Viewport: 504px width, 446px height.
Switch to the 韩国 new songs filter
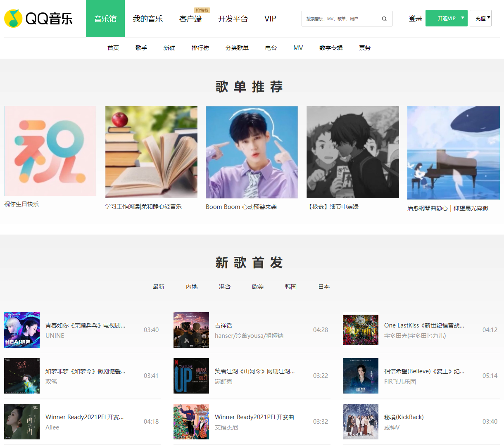[x=291, y=286]
